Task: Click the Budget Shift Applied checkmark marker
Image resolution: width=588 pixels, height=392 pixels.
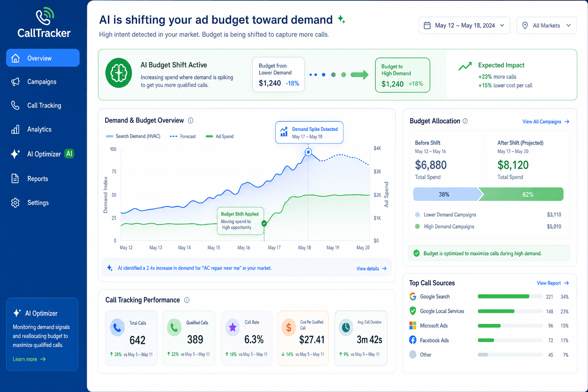Action: click(x=264, y=223)
